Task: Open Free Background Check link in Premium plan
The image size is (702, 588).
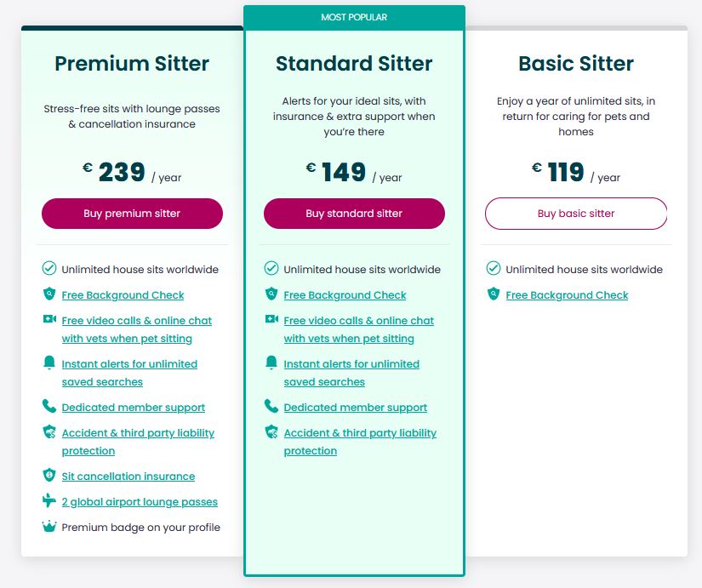Action: click(123, 295)
